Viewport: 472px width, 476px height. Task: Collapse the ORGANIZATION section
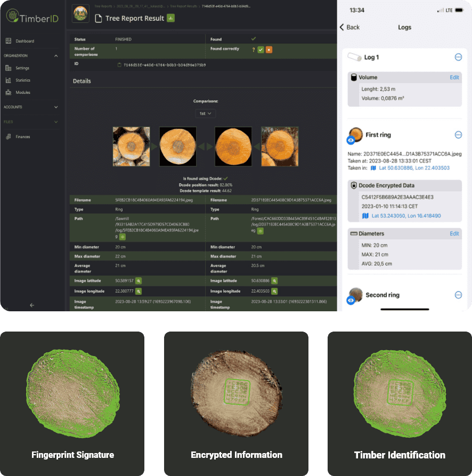[56, 56]
